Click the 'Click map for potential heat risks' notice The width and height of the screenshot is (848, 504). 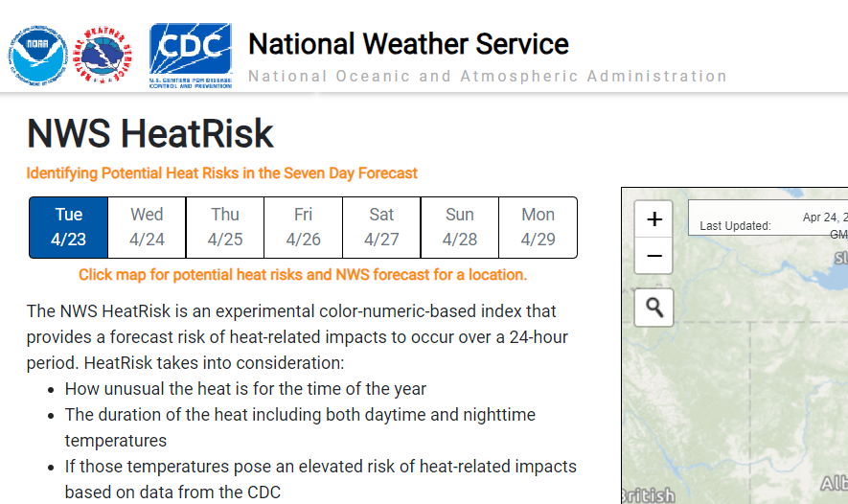tap(303, 275)
